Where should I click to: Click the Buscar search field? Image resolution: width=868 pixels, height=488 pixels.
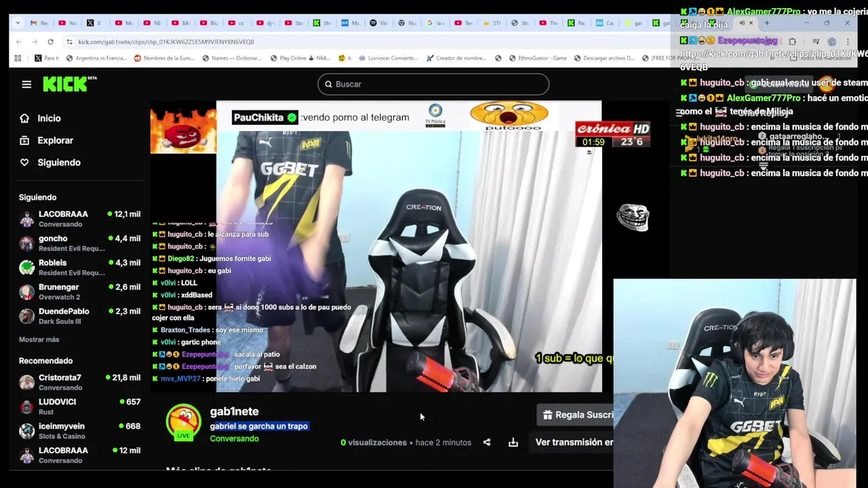(x=433, y=84)
